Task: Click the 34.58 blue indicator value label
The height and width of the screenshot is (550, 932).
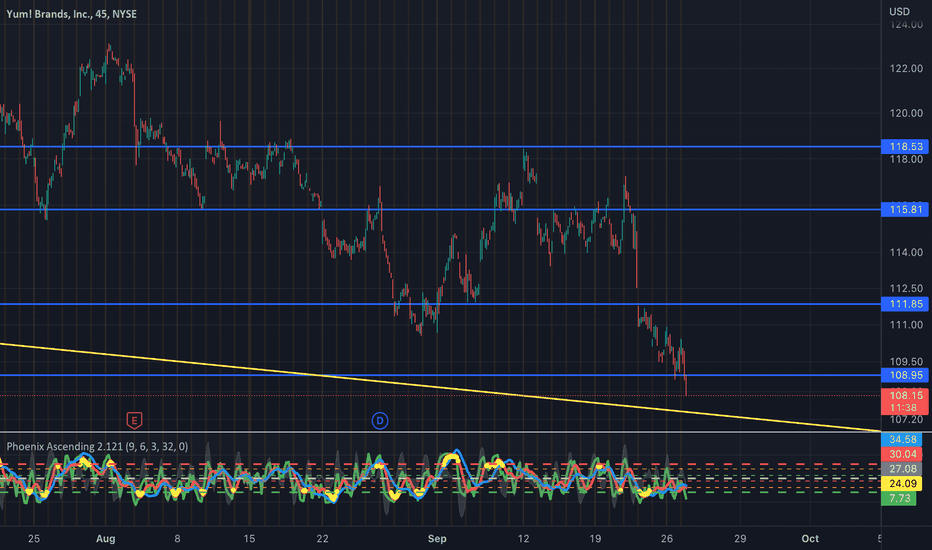Action: tap(902, 439)
